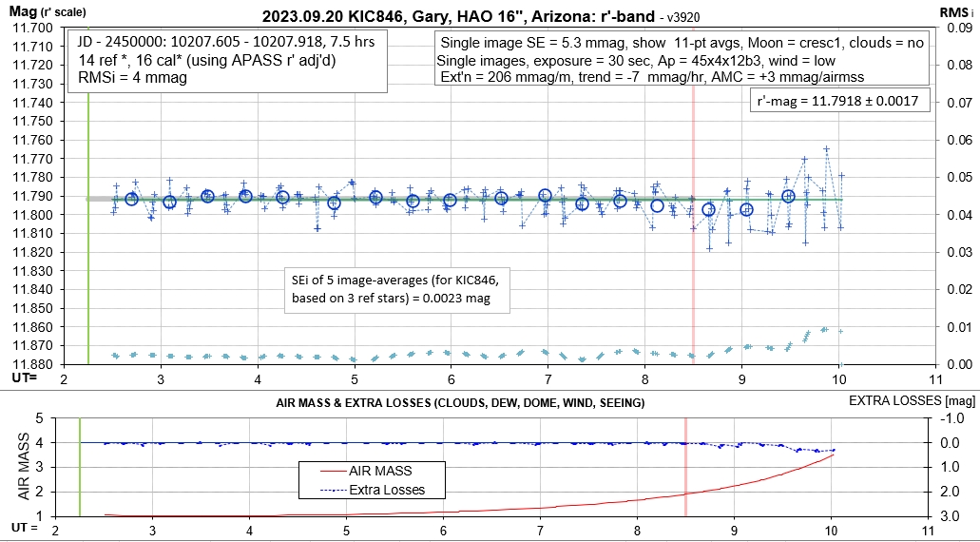Click the "AIR MASS & EXTRA LOSSES" chart title
This screenshot has width=980, height=542.
click(461, 404)
